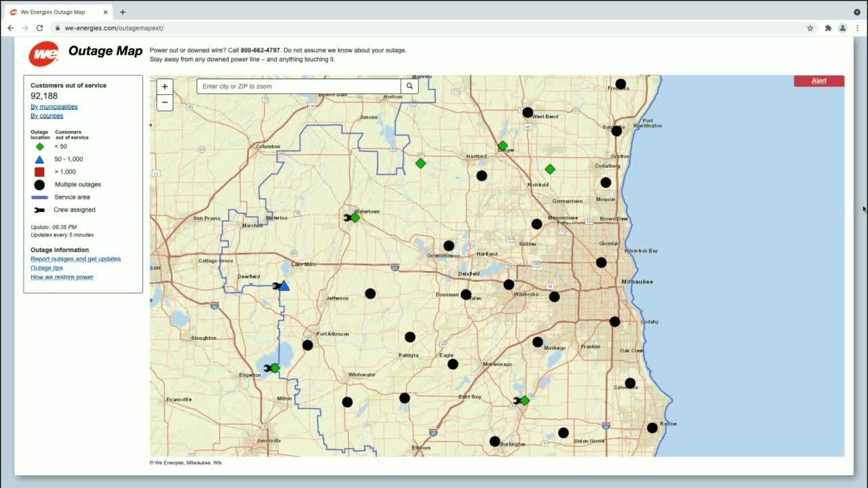
Task: Open How we restore power link
Action: (62, 277)
